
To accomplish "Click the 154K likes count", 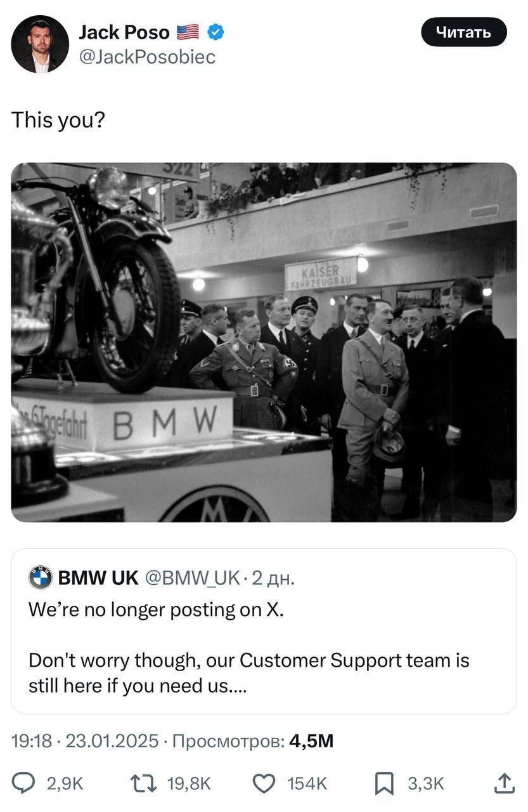I will coord(307,784).
